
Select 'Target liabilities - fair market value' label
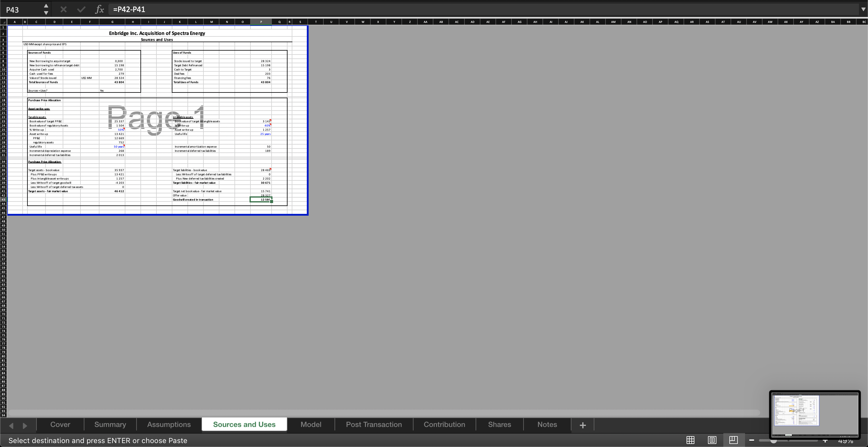click(194, 183)
